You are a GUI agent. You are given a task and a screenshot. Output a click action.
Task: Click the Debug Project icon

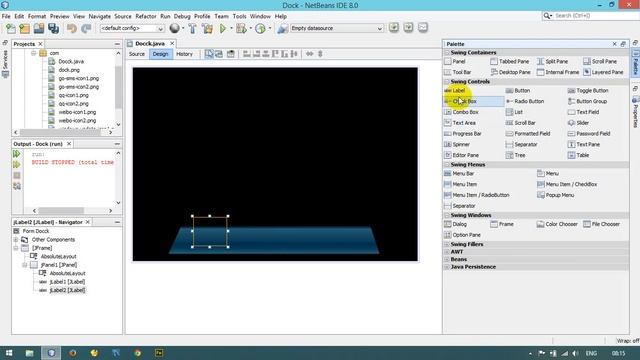(241, 28)
